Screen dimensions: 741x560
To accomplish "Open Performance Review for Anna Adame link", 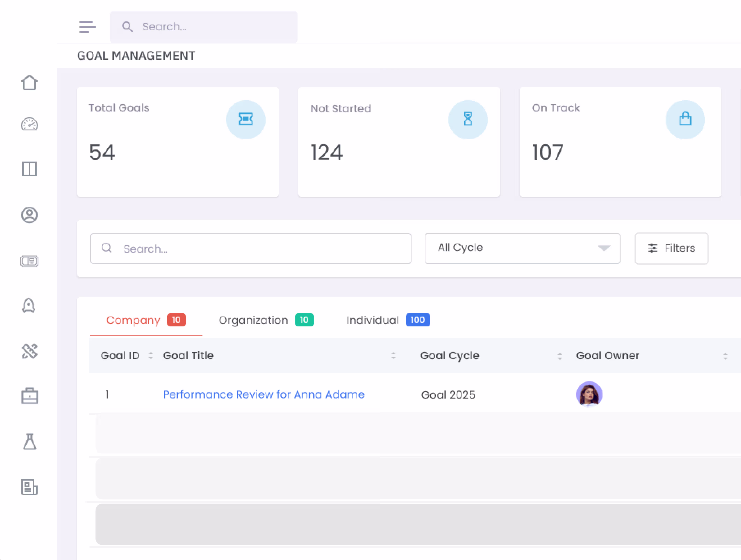I will (264, 394).
